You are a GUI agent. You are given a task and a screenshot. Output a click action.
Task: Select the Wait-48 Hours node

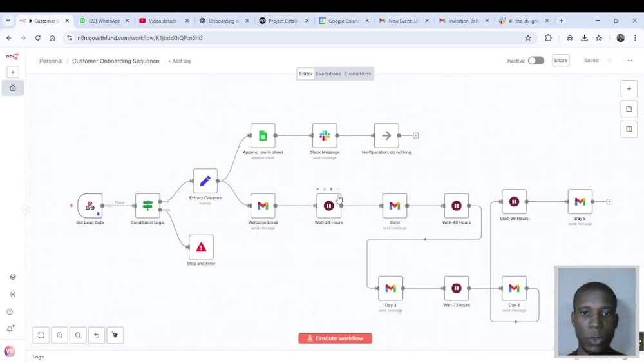(x=457, y=206)
